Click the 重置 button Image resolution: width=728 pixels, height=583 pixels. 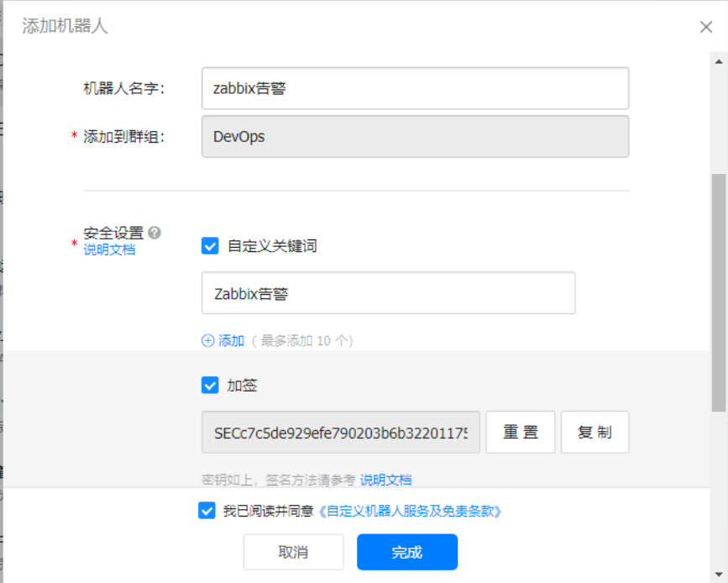pos(520,432)
